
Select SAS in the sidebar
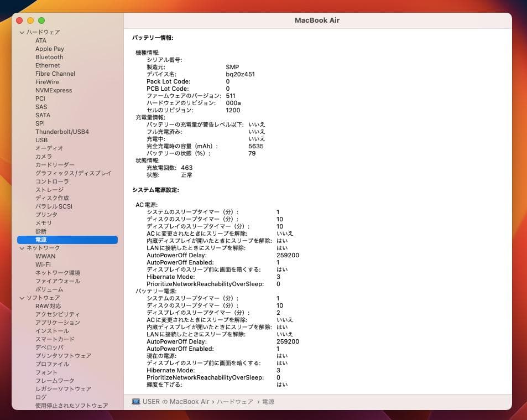click(x=41, y=107)
